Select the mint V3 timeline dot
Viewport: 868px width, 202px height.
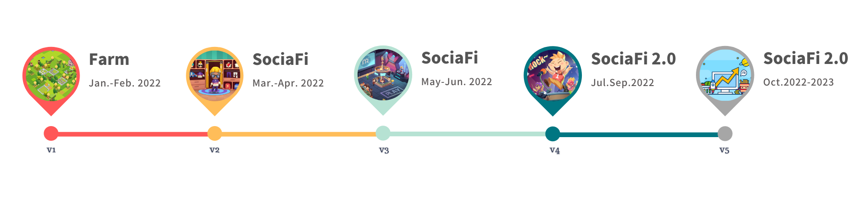point(383,133)
